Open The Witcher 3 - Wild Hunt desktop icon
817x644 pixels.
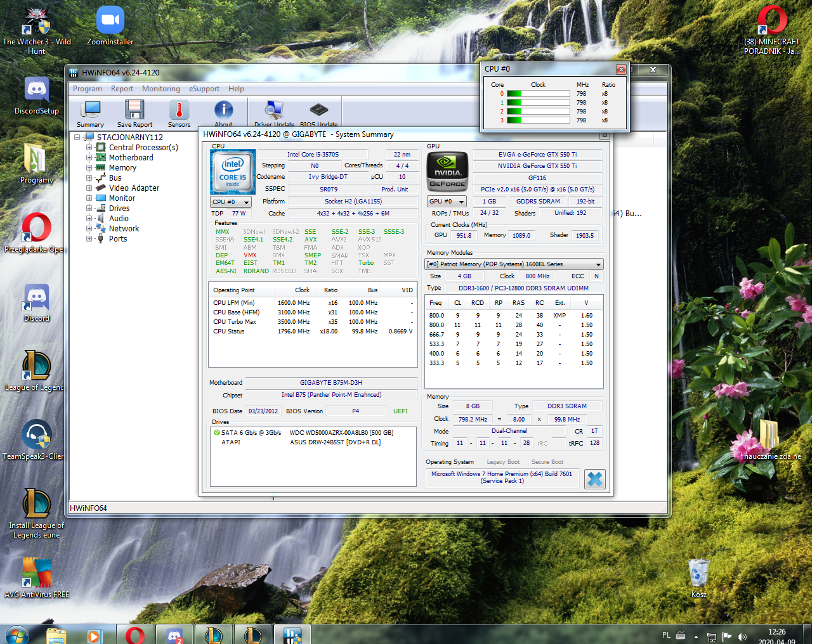[x=37, y=30]
